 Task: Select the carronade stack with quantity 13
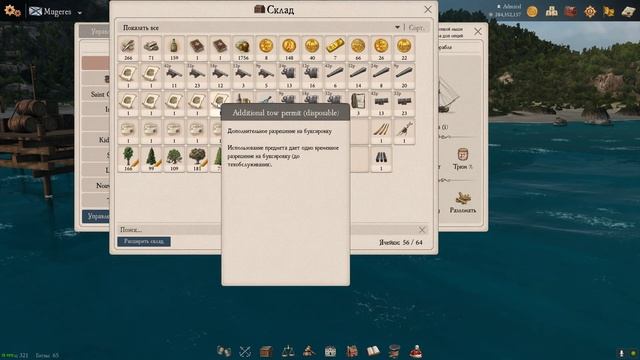[289, 76]
